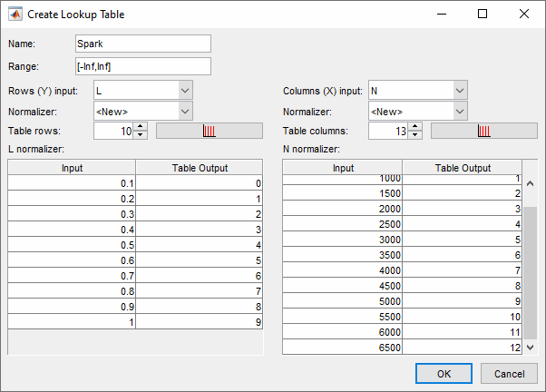546x392 pixels.
Task: Select L normalizer input cell 0.6
Action: click(72, 260)
